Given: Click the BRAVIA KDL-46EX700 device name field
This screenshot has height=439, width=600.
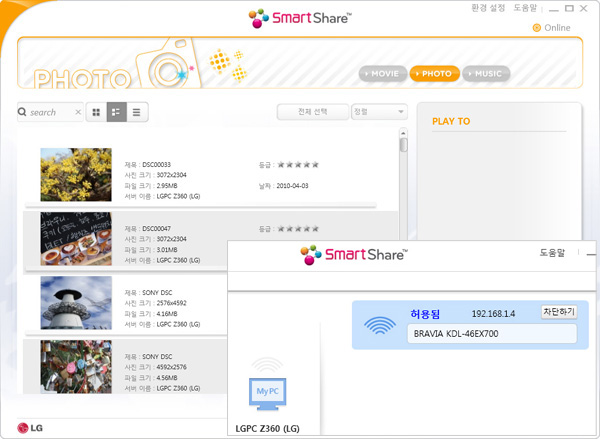Looking at the screenshot, I should [492, 334].
